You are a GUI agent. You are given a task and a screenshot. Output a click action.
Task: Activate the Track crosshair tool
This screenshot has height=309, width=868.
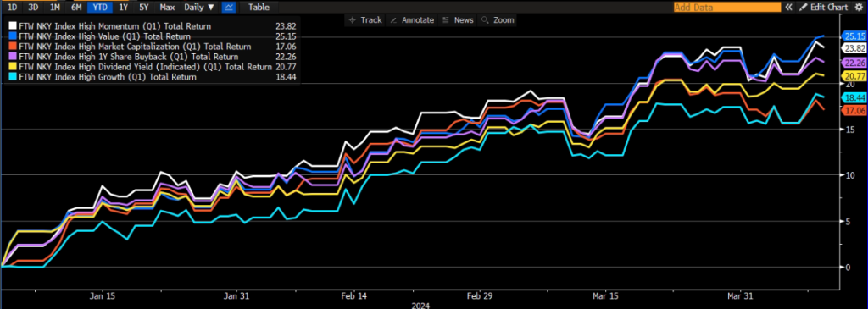pos(365,20)
